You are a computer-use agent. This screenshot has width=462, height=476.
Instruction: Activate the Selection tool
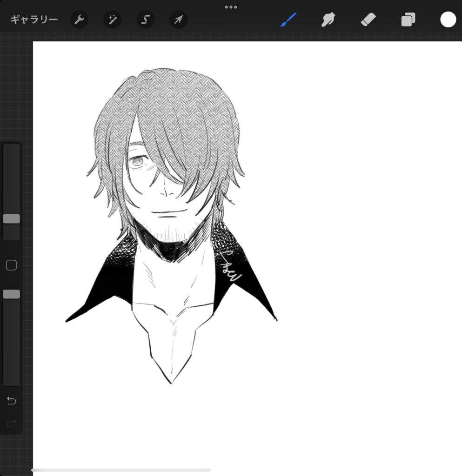145,20
